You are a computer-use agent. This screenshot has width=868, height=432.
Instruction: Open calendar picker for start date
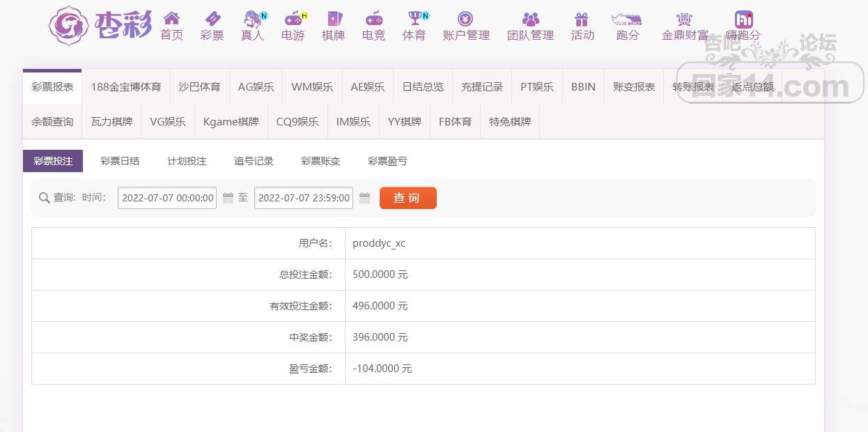(x=228, y=198)
